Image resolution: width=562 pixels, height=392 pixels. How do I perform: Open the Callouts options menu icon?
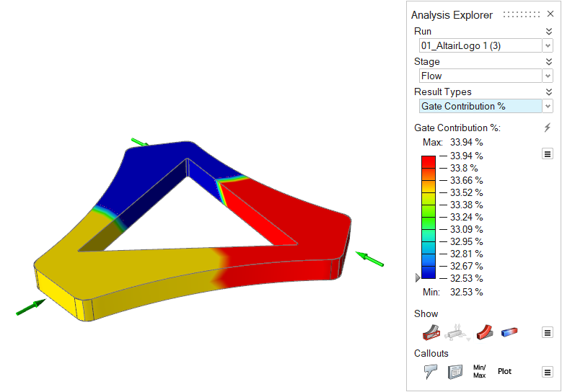coord(548,372)
